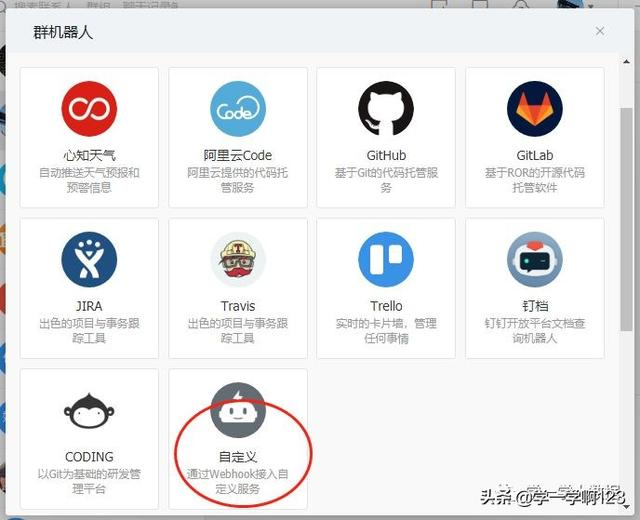Click the vertical scrollbar thumb
640x520 pixels.
pos(626,220)
